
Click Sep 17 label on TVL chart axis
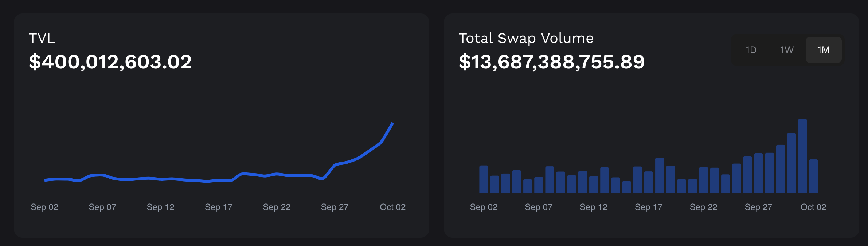click(x=219, y=207)
